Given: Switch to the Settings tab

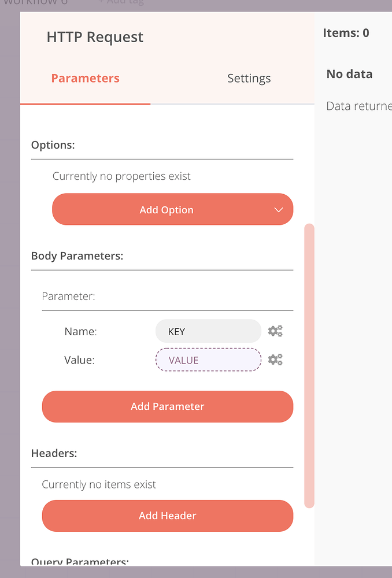Looking at the screenshot, I should (x=249, y=78).
